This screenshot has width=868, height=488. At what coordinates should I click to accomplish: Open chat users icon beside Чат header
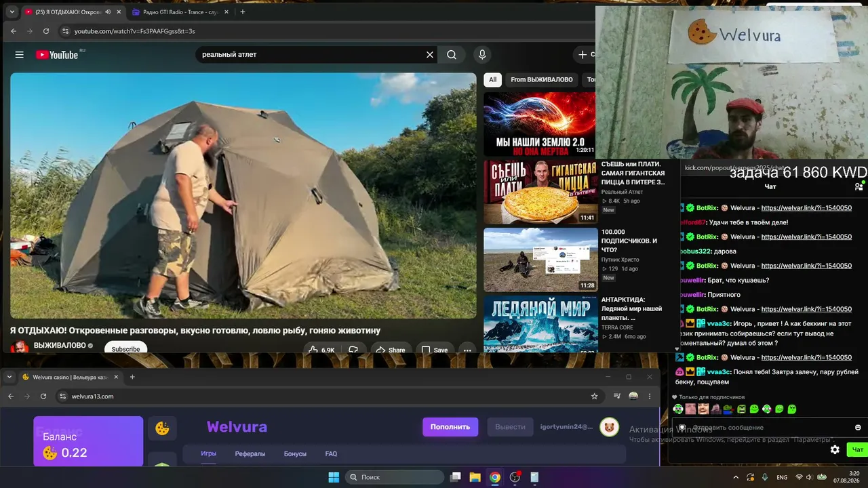point(859,186)
